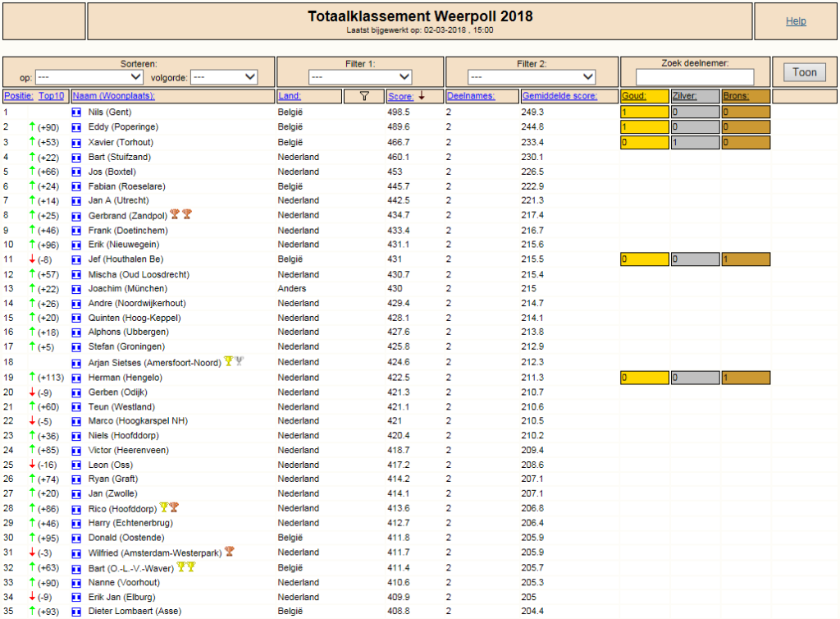Click the blue icon beside Dieter Lombaert (Asse)
Image resolution: width=840 pixels, height=619 pixels.
tap(76, 612)
